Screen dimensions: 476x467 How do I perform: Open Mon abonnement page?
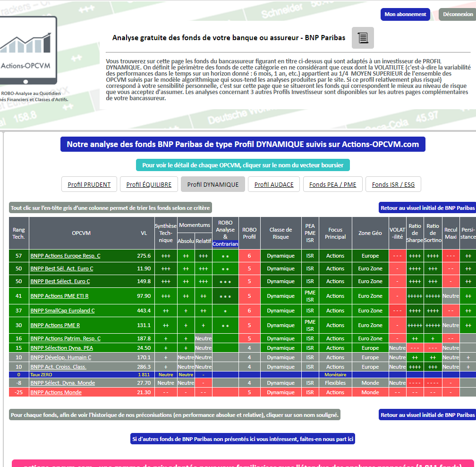(x=405, y=14)
